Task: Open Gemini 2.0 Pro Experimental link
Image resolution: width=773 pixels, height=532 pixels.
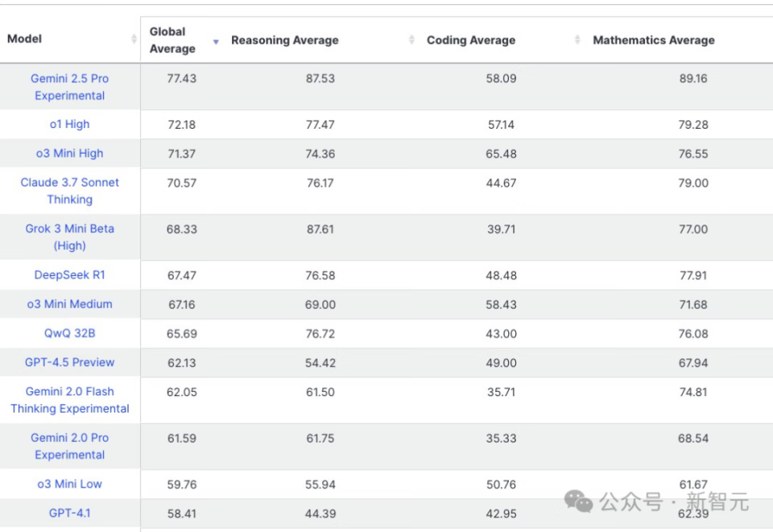Action: click(x=69, y=447)
